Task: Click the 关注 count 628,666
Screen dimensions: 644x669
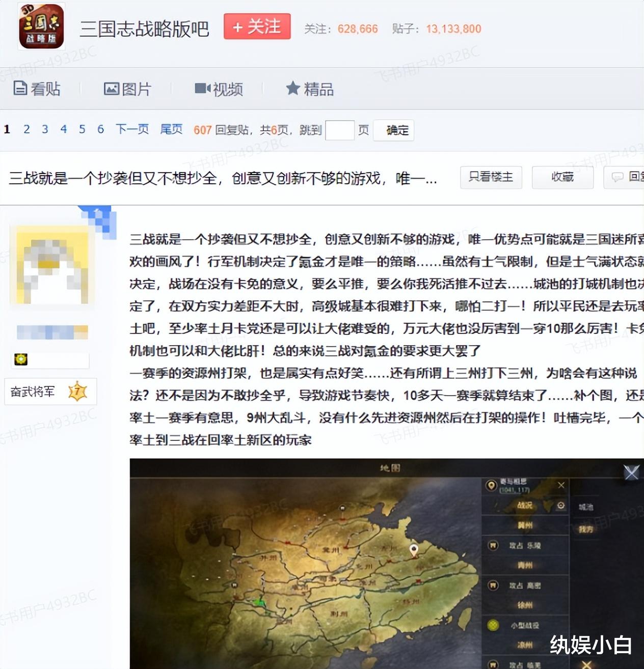Action: 358,29
